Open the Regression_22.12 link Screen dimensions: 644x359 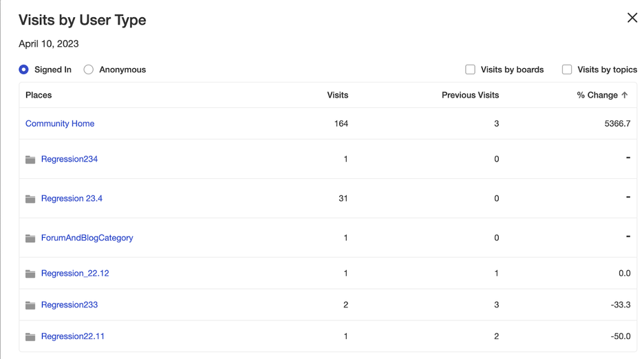pyautogui.click(x=75, y=273)
